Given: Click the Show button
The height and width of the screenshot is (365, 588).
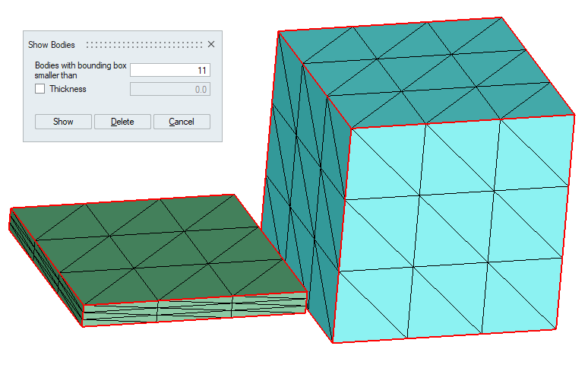Looking at the screenshot, I should tap(63, 122).
